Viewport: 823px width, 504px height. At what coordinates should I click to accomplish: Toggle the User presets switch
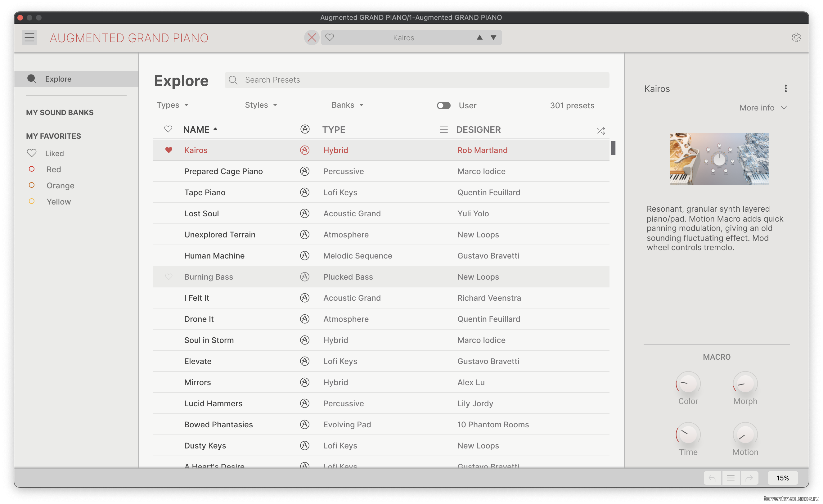coord(443,106)
